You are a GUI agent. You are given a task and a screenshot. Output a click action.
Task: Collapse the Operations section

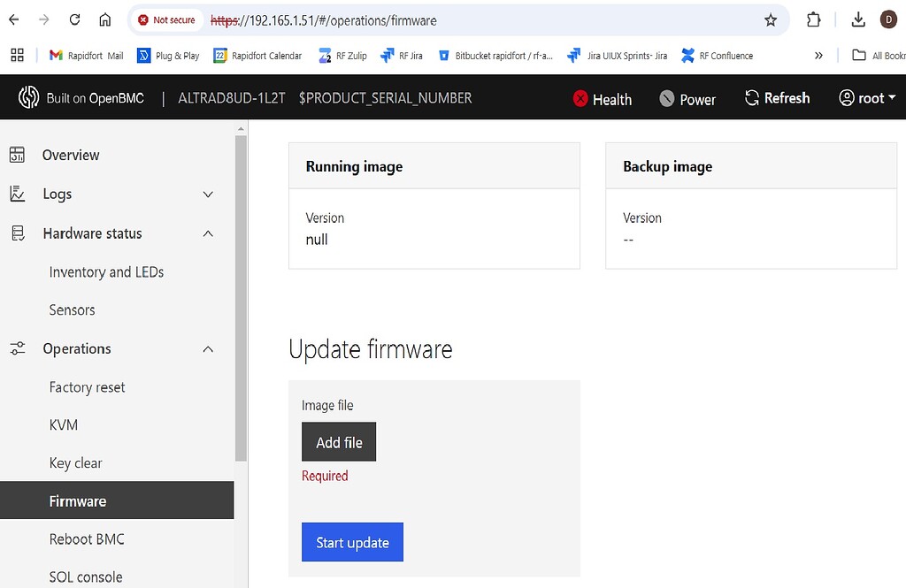208,348
